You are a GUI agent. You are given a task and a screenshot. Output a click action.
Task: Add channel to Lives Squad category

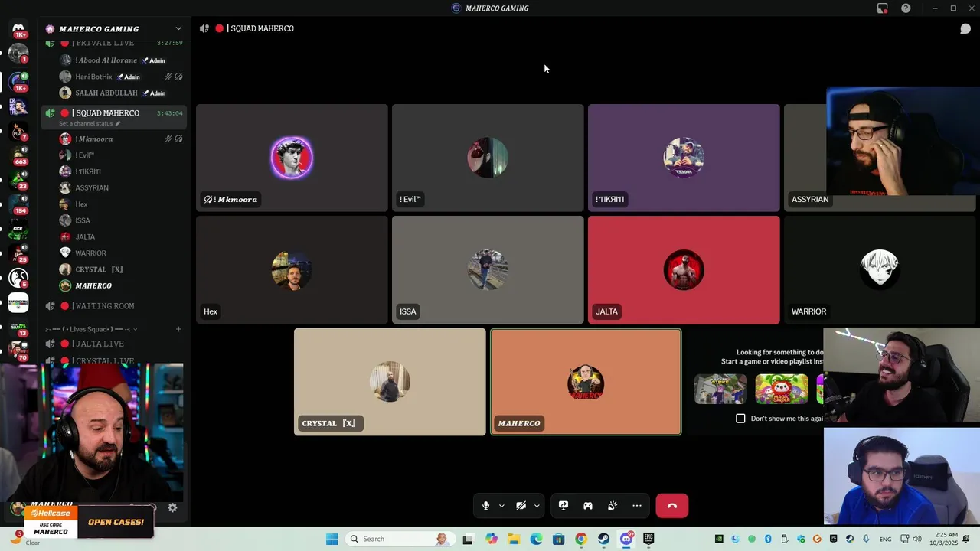pos(178,329)
